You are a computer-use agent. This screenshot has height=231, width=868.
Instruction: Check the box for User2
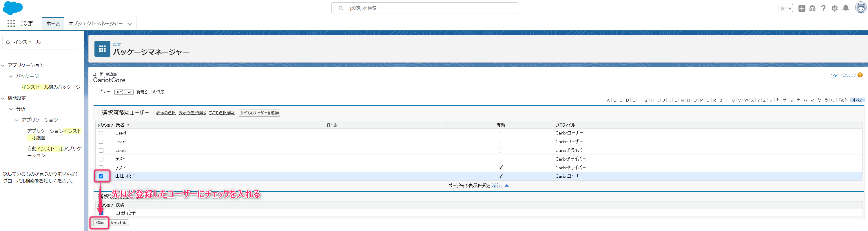(101, 142)
